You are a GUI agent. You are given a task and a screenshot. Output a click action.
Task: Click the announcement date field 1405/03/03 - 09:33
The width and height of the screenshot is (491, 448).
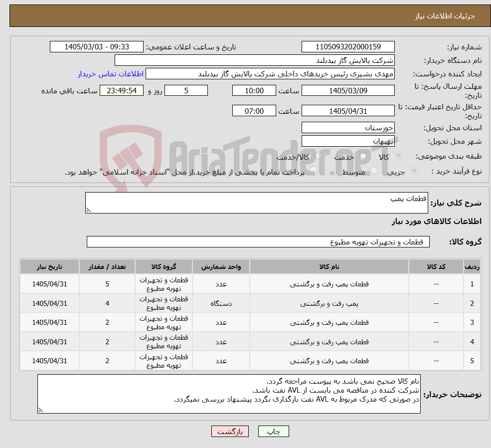tap(96, 47)
